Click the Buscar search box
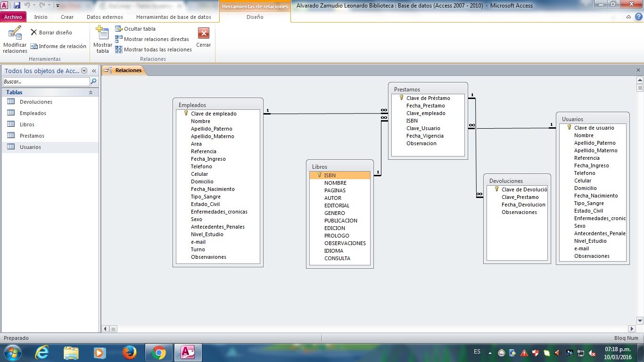 pyautogui.click(x=46, y=82)
